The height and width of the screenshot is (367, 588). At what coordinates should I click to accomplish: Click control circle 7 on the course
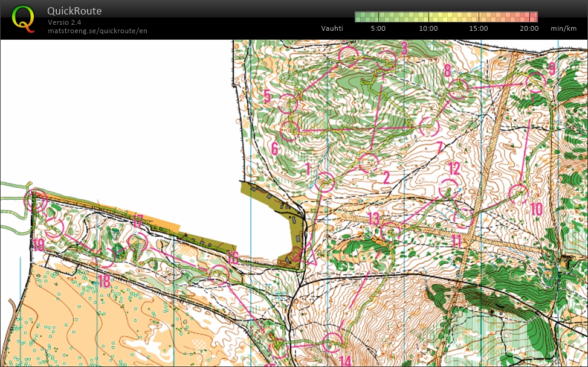click(x=428, y=127)
